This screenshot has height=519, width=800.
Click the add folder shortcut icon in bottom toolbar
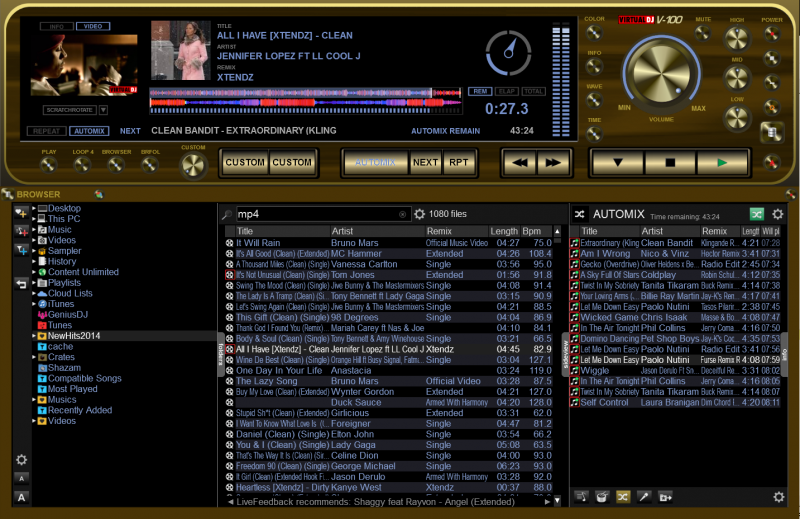pos(665,497)
